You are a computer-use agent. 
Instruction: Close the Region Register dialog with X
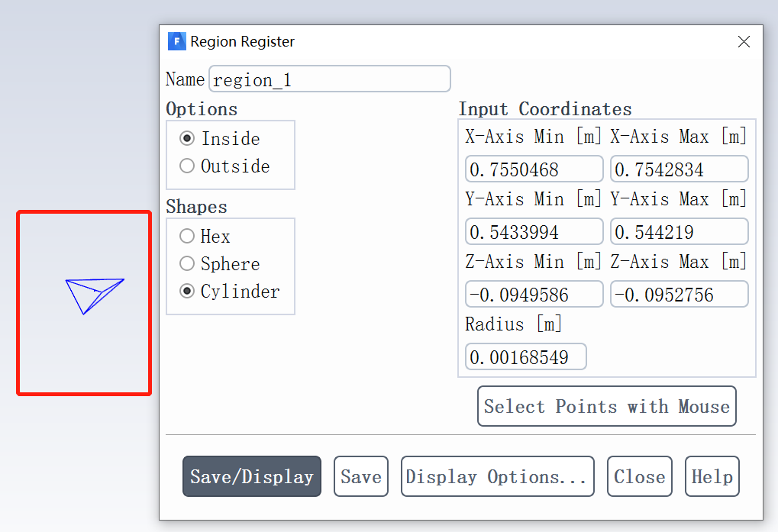(744, 42)
